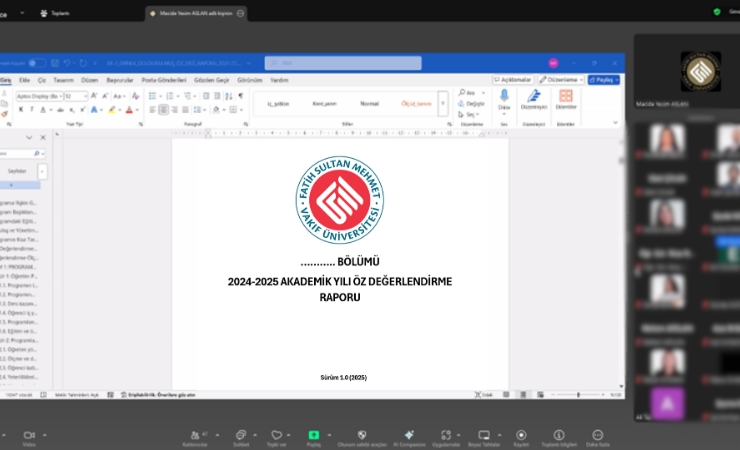Click the Sort icon in Paragraf group

pyautogui.click(x=229, y=96)
